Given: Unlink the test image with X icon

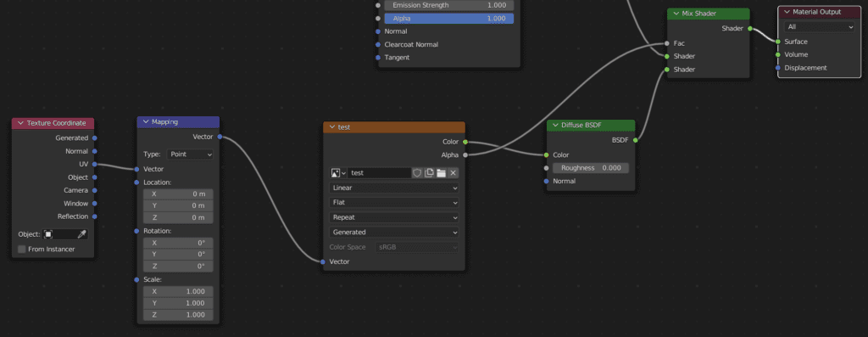Looking at the screenshot, I should coord(453,173).
